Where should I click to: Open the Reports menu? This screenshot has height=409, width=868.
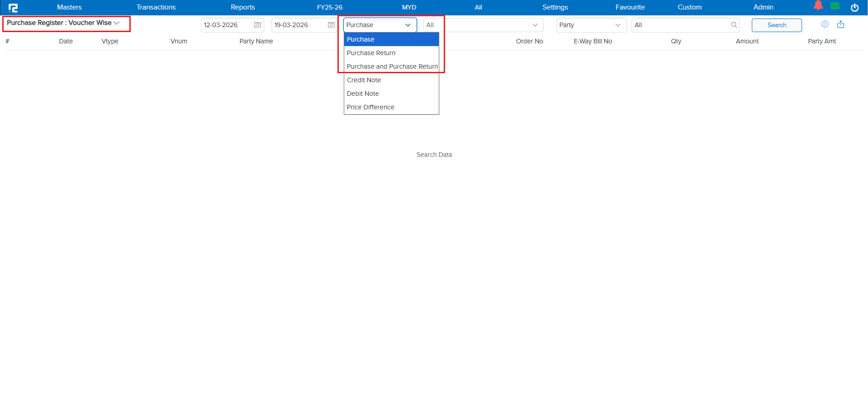242,7
